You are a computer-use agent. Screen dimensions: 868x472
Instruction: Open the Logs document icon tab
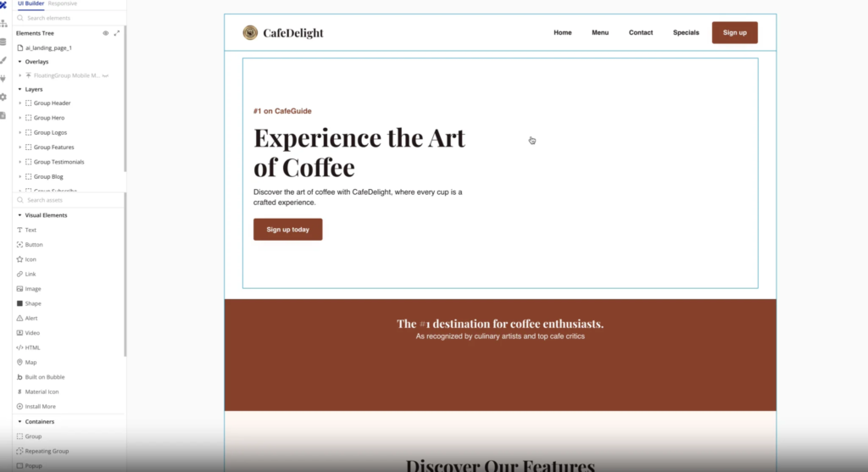pos(3,115)
